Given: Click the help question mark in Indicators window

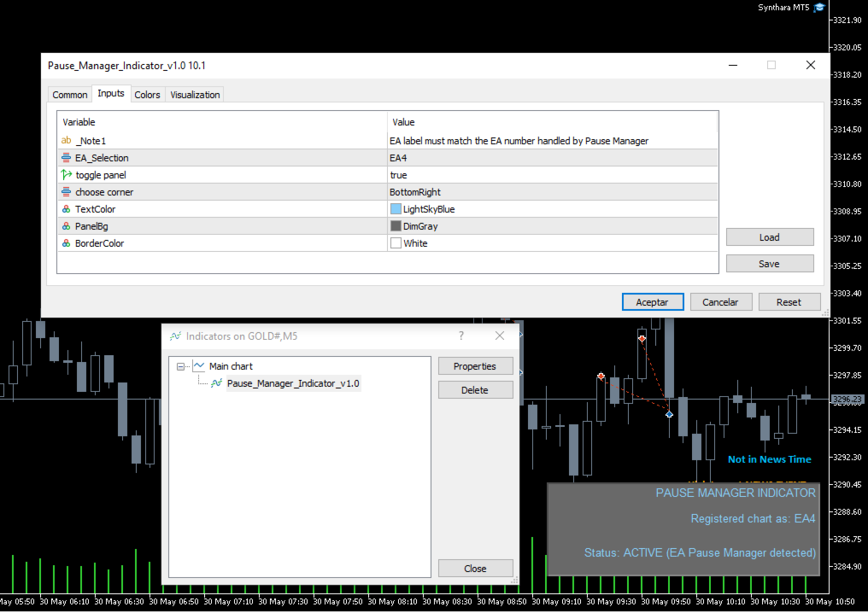Looking at the screenshot, I should click(x=461, y=336).
